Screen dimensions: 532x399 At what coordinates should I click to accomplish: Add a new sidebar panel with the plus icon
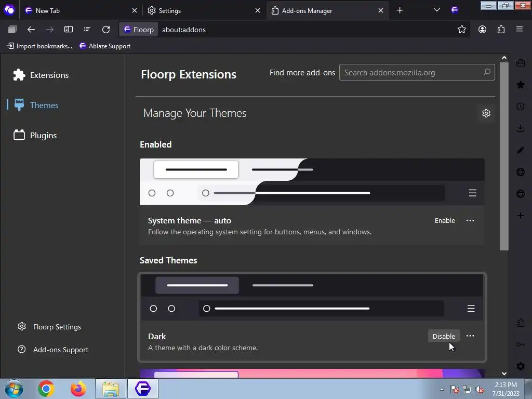(x=521, y=216)
